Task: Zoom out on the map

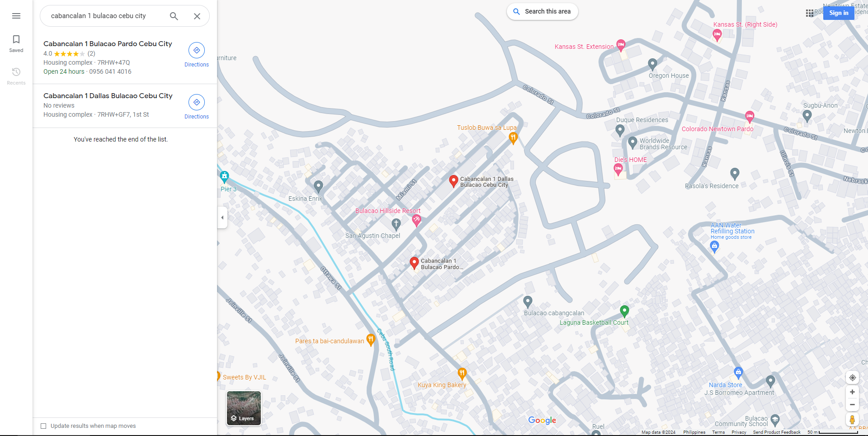Action: tap(852, 405)
